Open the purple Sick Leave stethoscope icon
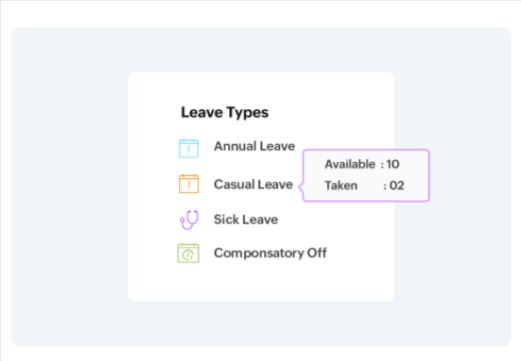 (189, 220)
